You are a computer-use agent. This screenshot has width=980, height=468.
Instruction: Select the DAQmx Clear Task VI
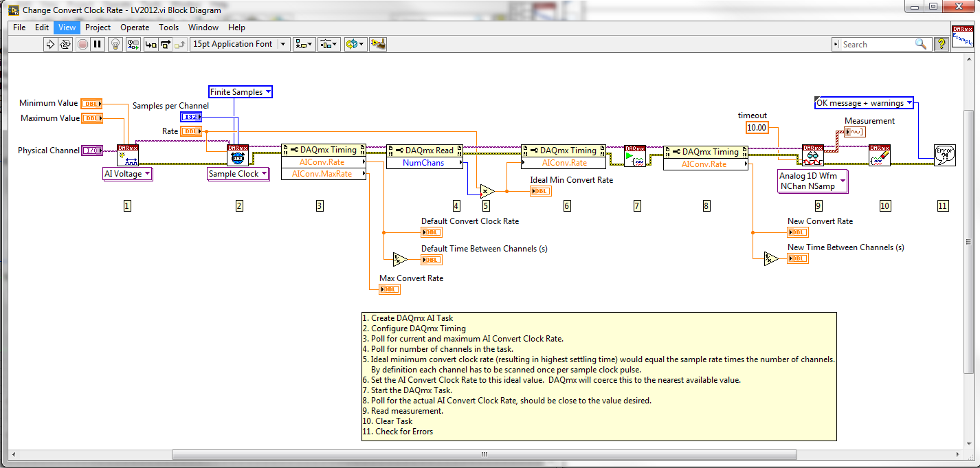880,156
